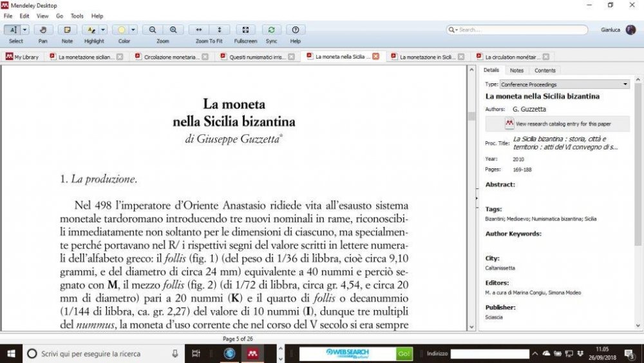This screenshot has height=363, width=644.
Task: Close the La moneta nella Sicilia tab
Action: pos(375,57)
